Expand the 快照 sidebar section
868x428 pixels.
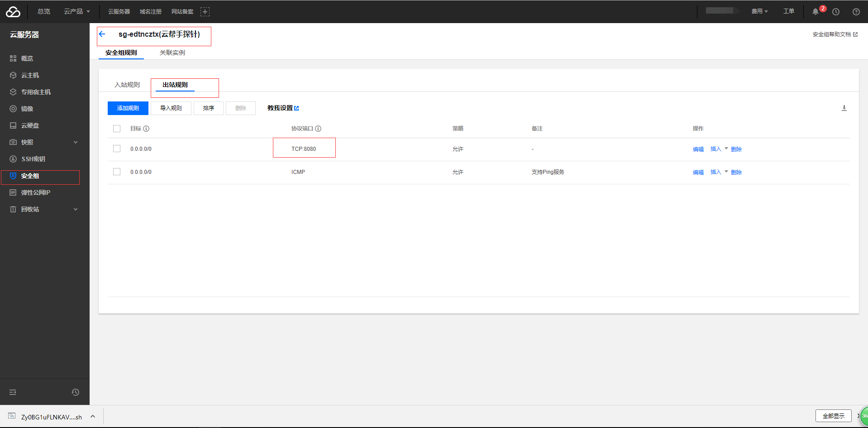click(x=76, y=142)
